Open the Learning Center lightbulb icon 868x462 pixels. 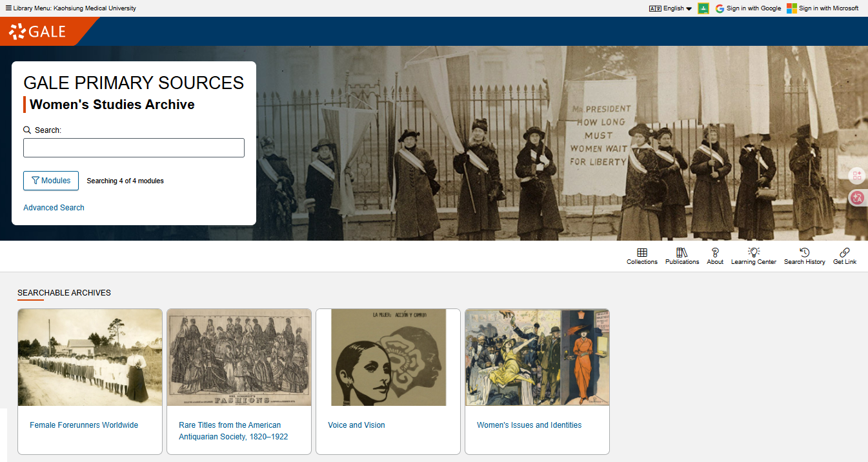(x=754, y=252)
